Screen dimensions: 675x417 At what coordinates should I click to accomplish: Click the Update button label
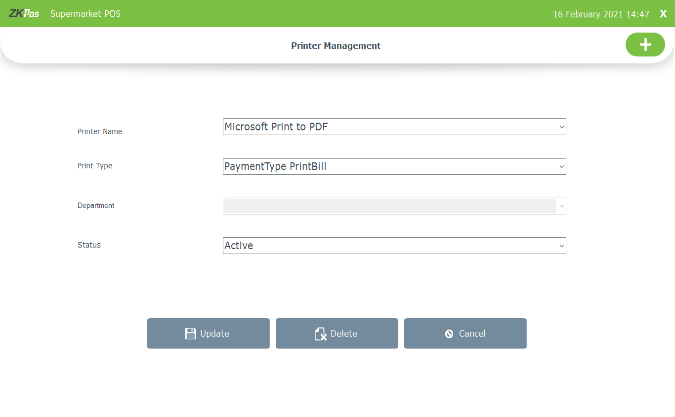(x=215, y=334)
